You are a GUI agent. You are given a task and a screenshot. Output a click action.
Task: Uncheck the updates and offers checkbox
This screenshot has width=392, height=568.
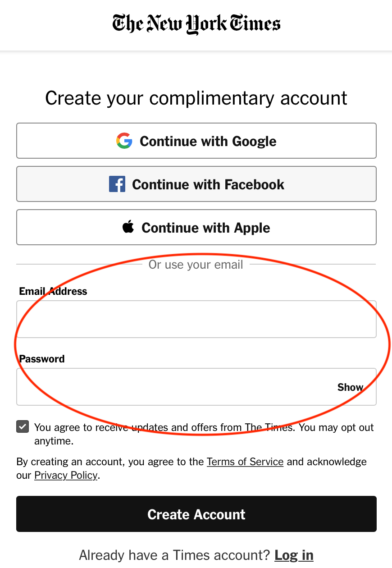(x=23, y=427)
